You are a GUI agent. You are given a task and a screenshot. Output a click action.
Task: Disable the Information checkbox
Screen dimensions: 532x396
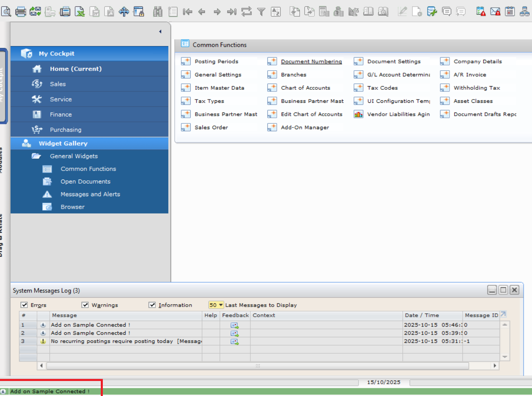(152, 305)
